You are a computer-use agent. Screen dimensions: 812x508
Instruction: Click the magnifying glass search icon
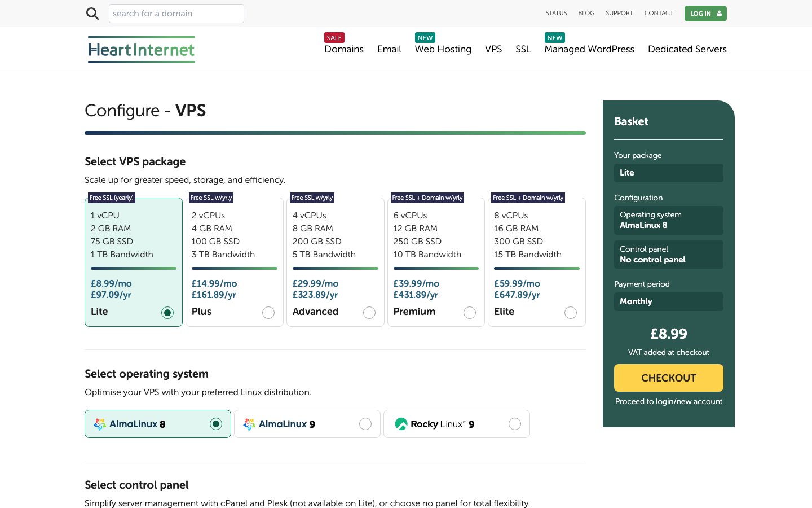click(92, 14)
